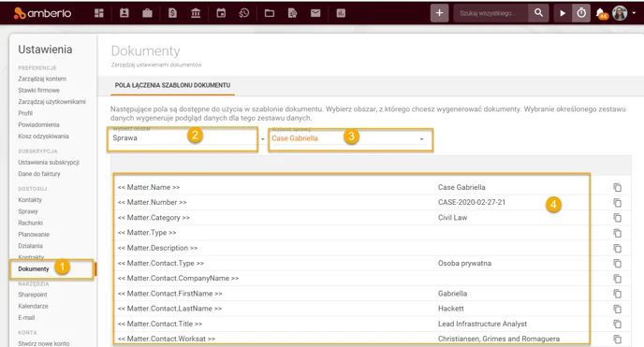The width and height of the screenshot is (644, 347).
Task: Select Dokumenty in the settings sidebar
Action: 34,269
